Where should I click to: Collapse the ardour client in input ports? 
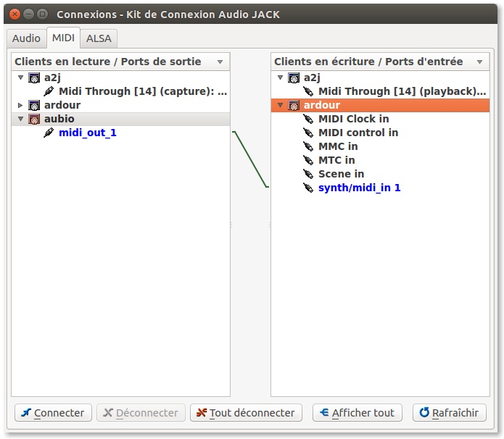[x=281, y=105]
